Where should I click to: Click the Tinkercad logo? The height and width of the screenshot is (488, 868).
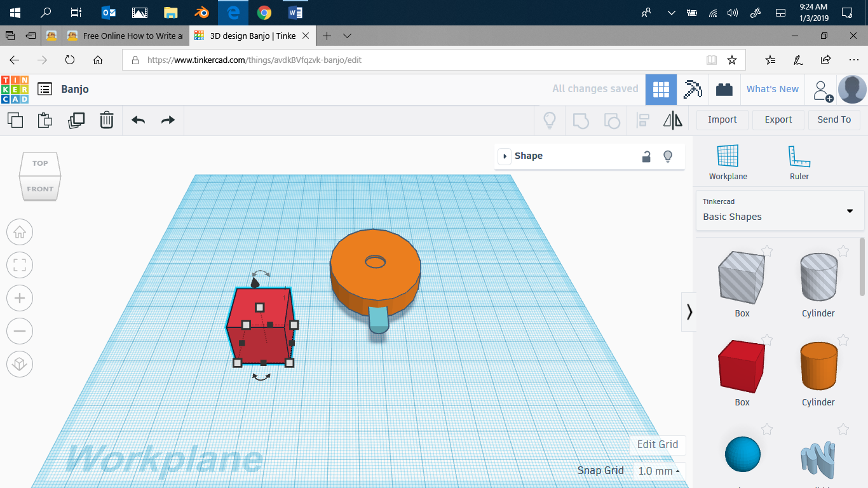coord(15,89)
